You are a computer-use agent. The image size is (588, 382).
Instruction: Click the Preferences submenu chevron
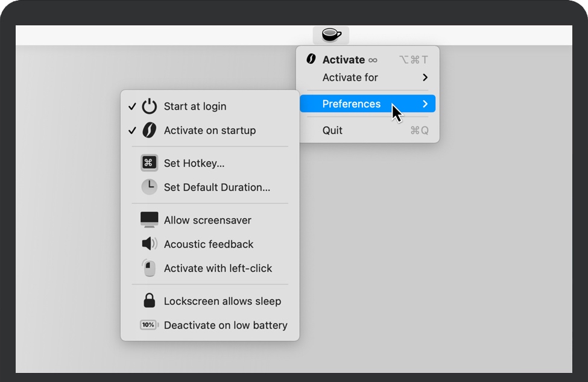425,104
